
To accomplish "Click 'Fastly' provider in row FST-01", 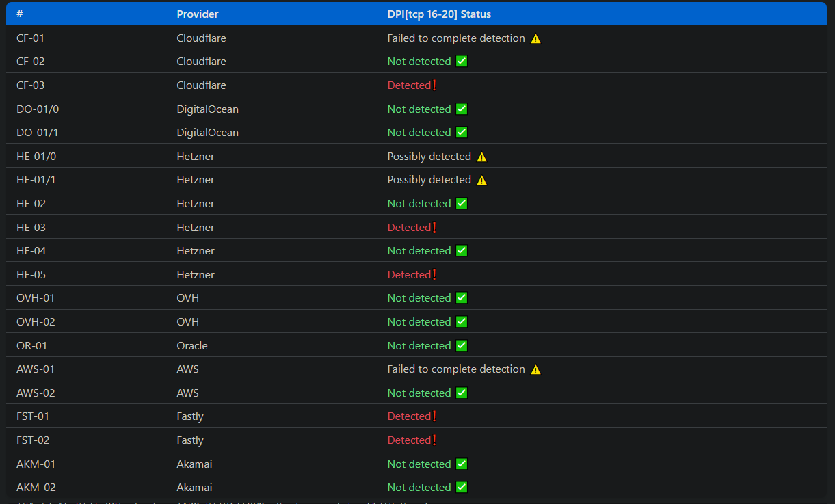I will click(190, 416).
